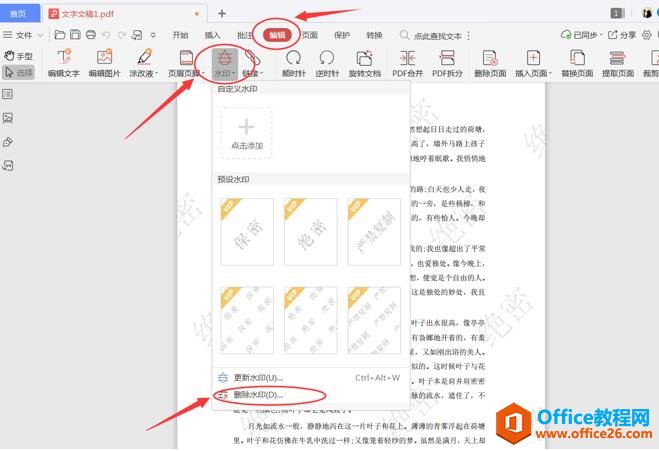Select the 编辑图片 (Edit Image) tool

pyautogui.click(x=105, y=63)
